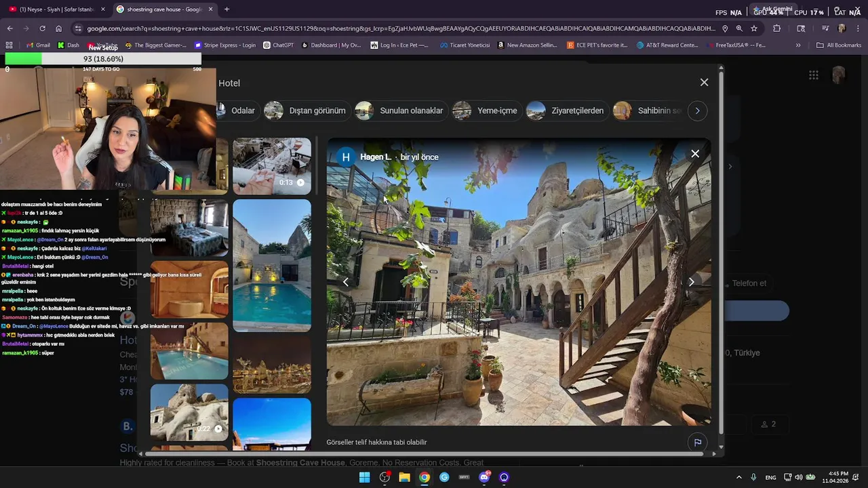Switch to the Neyse - Siyah YouTube tab

(56, 9)
